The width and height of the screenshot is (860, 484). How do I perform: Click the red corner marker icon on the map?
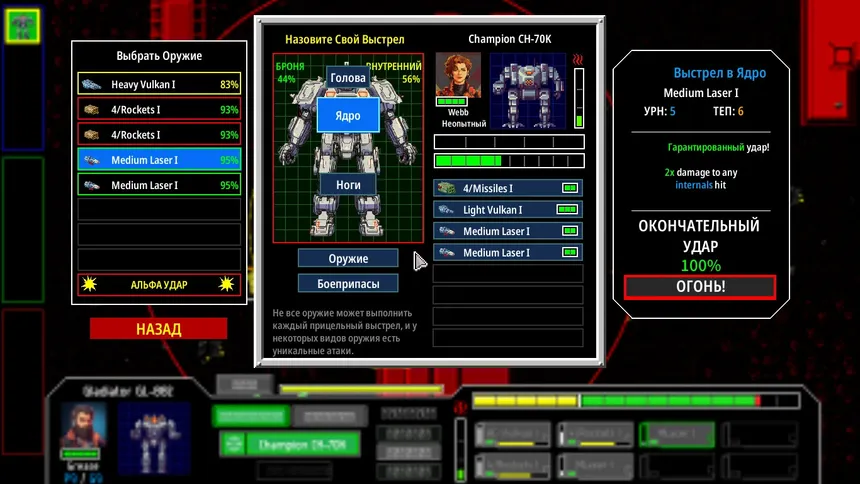coord(842,55)
